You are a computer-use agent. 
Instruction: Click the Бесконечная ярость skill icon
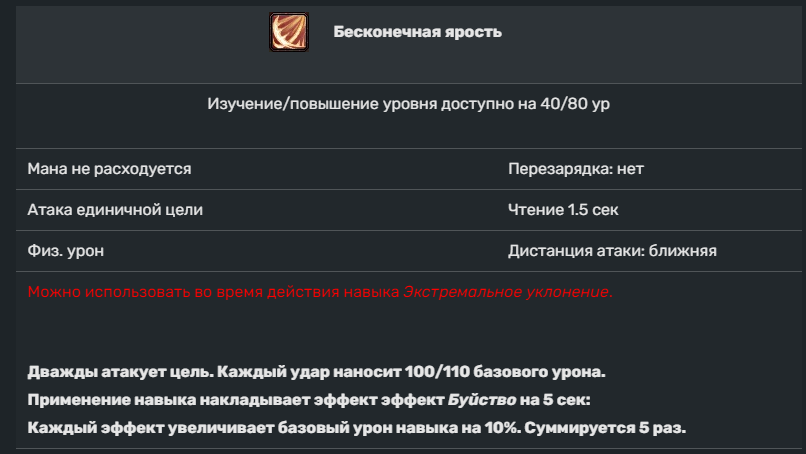click(x=288, y=32)
